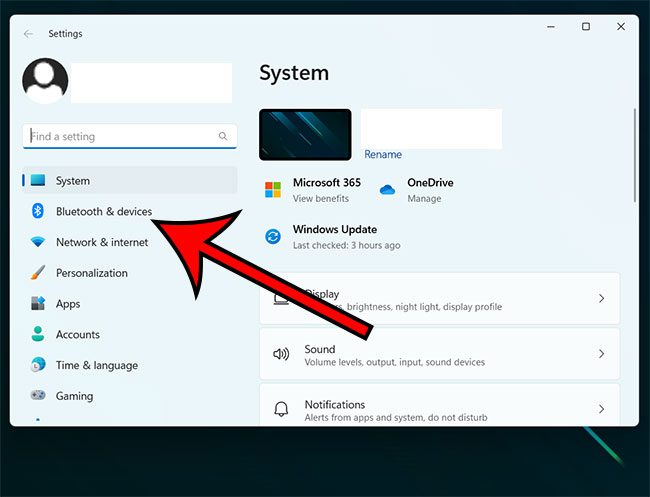Open Network & internet settings page
The height and width of the screenshot is (497, 650).
click(x=101, y=242)
